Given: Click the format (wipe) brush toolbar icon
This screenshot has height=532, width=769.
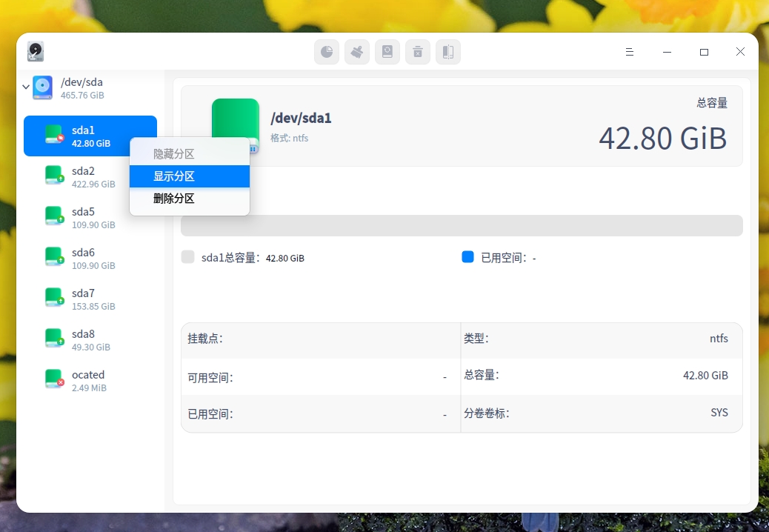Looking at the screenshot, I should tap(357, 52).
